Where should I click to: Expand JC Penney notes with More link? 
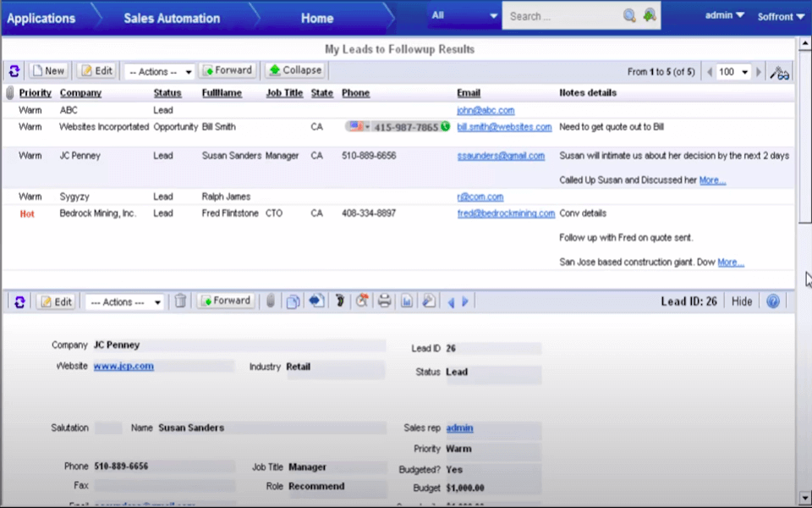tap(712, 179)
